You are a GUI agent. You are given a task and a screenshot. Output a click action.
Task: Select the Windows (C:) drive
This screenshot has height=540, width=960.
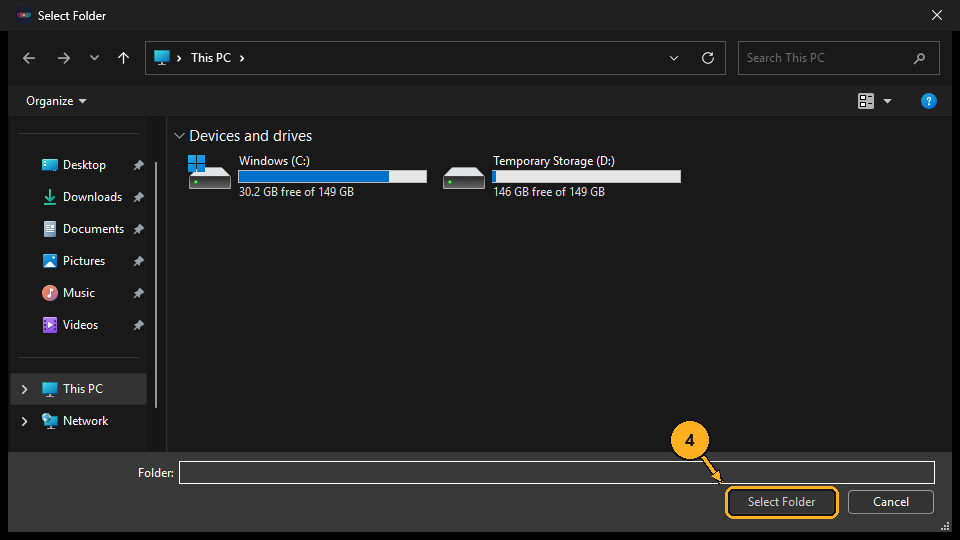coord(307,176)
